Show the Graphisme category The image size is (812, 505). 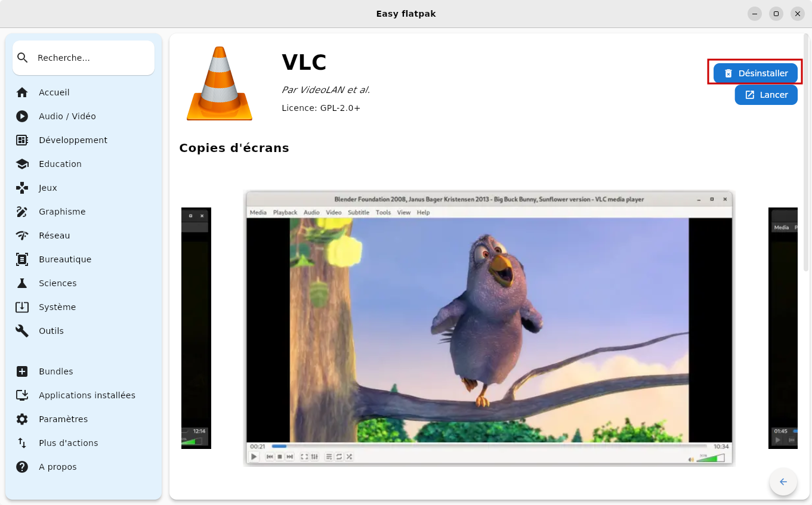click(x=84, y=212)
